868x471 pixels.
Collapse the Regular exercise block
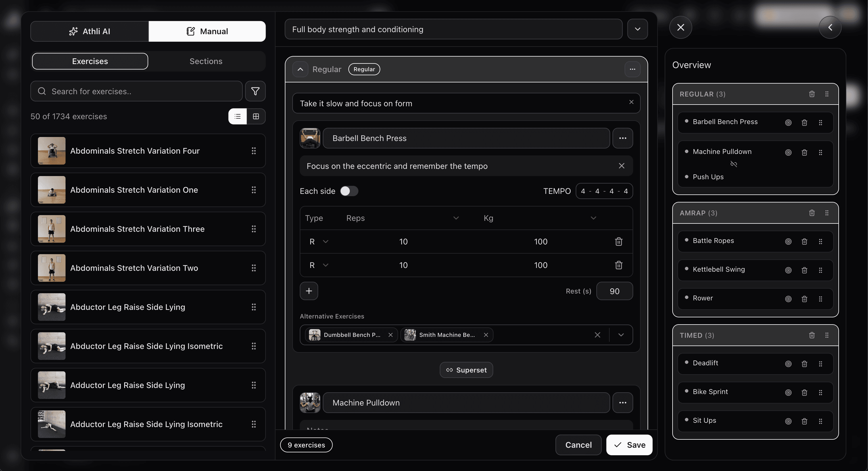[300, 69]
